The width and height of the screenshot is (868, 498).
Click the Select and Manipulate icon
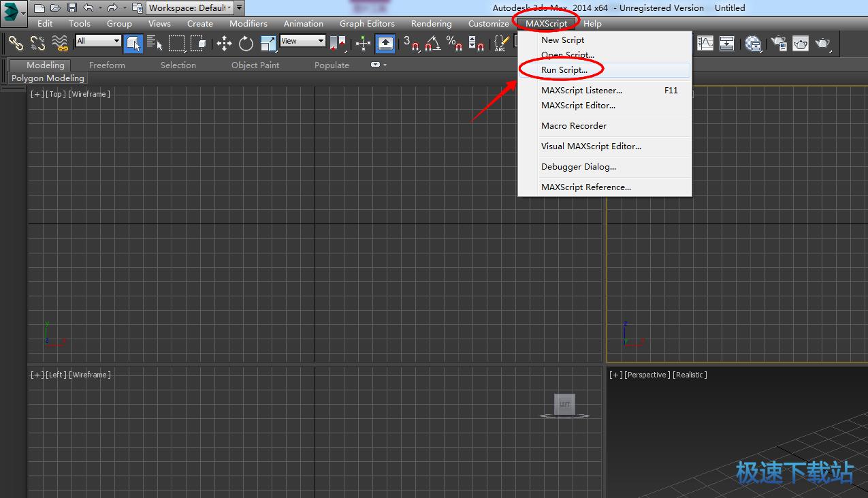pyautogui.click(x=363, y=44)
